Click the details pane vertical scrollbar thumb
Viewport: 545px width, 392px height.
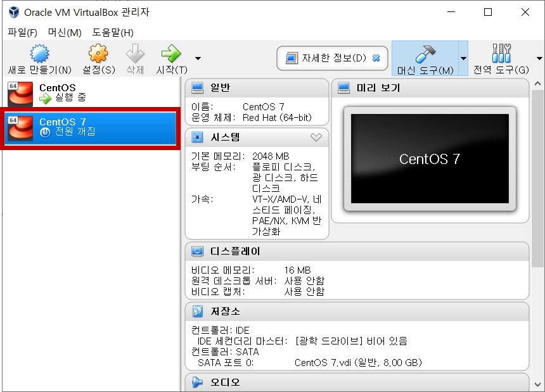coord(537,179)
